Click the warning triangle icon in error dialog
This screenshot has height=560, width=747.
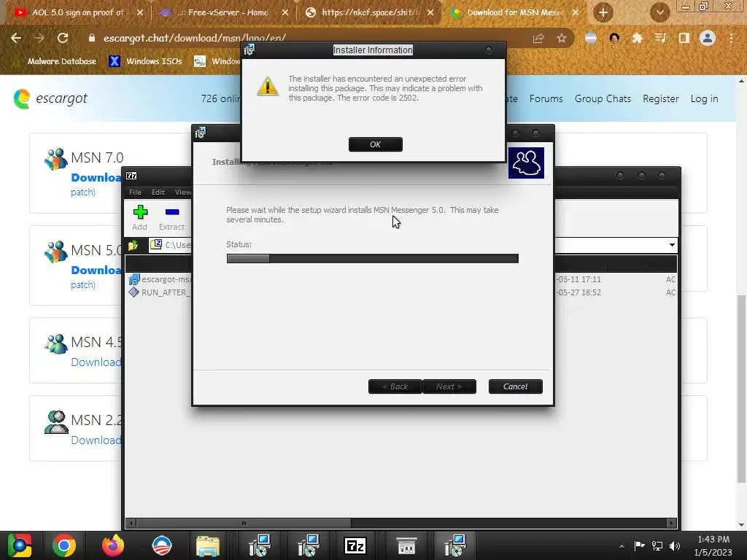pos(268,86)
